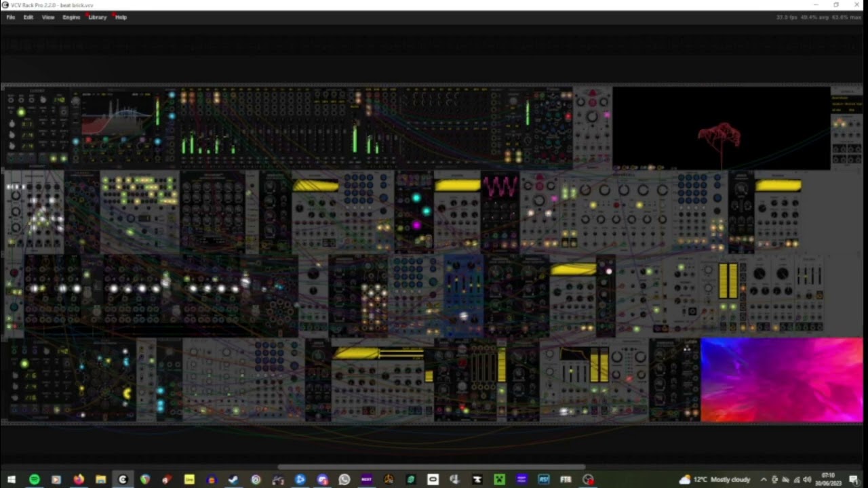Show hidden system tray icons
Screen dimensions: 868x488
coord(764,479)
